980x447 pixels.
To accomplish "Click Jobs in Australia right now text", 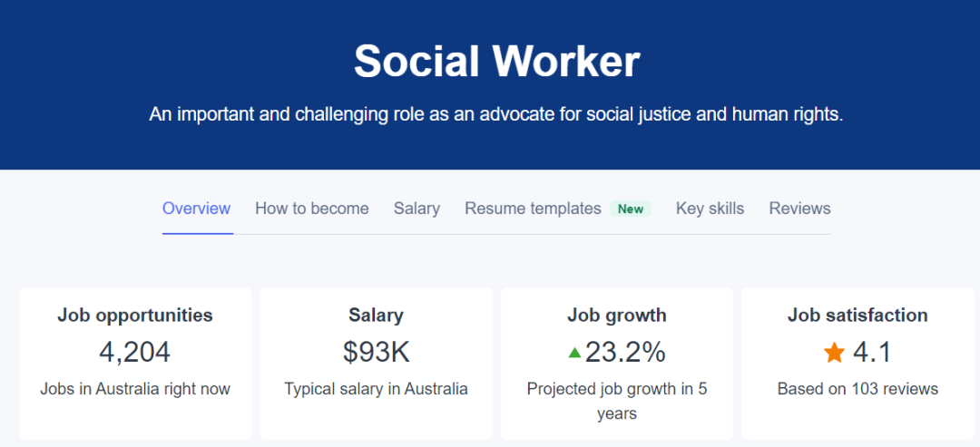I will click(x=135, y=389).
